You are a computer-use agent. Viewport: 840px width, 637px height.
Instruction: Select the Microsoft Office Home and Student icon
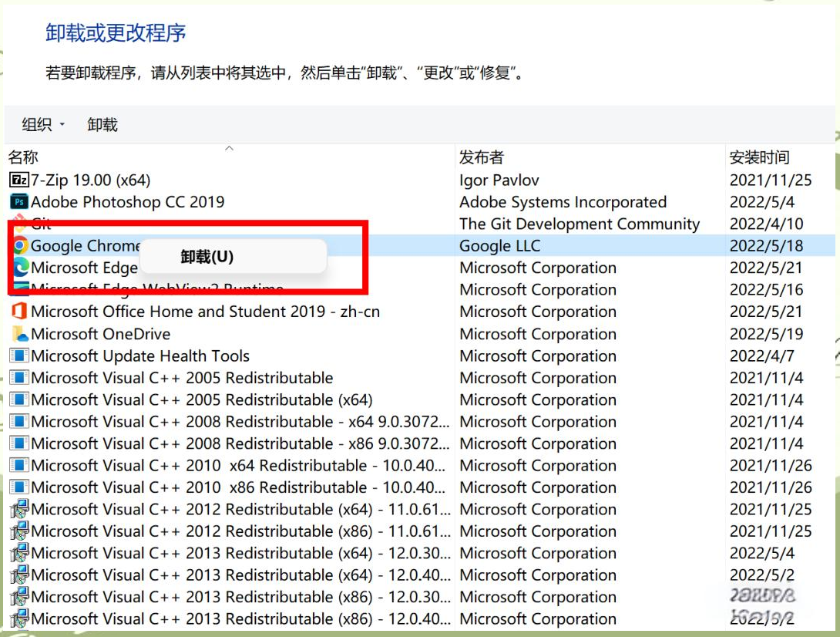pos(19,312)
